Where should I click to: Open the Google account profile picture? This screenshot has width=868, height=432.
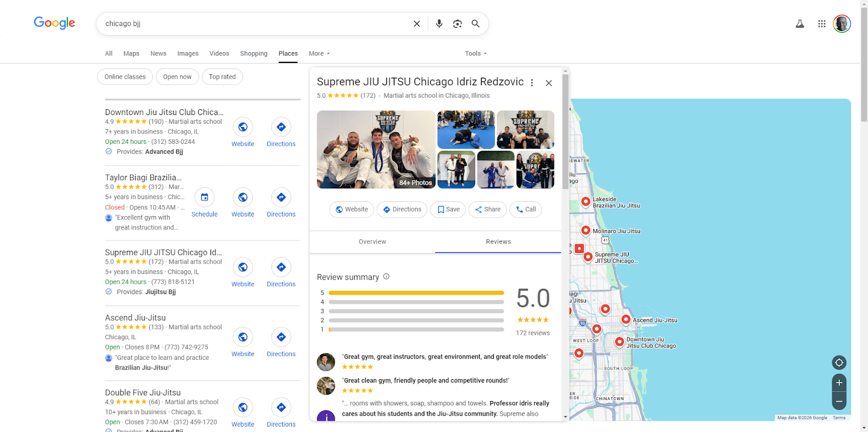(842, 24)
